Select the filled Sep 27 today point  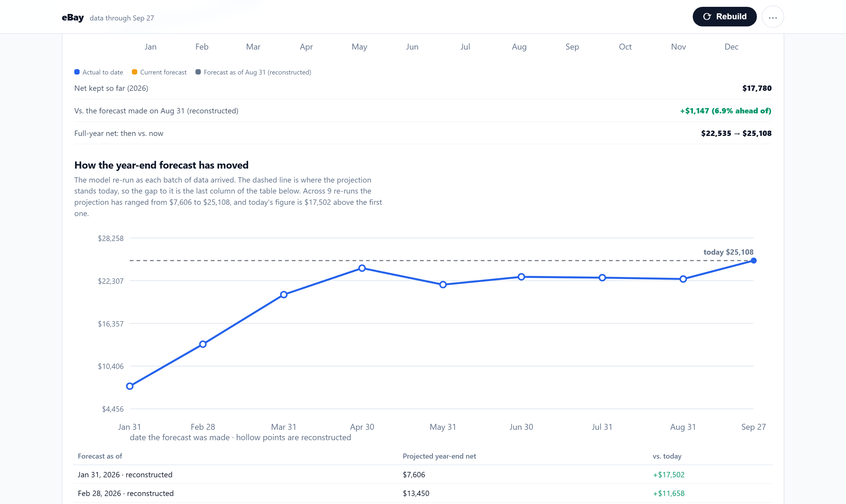coord(754,261)
